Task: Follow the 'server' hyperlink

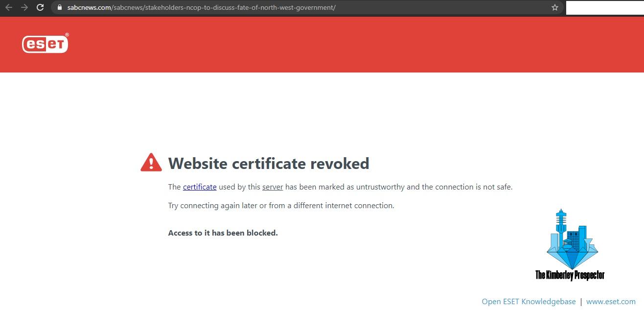Action: (273, 187)
